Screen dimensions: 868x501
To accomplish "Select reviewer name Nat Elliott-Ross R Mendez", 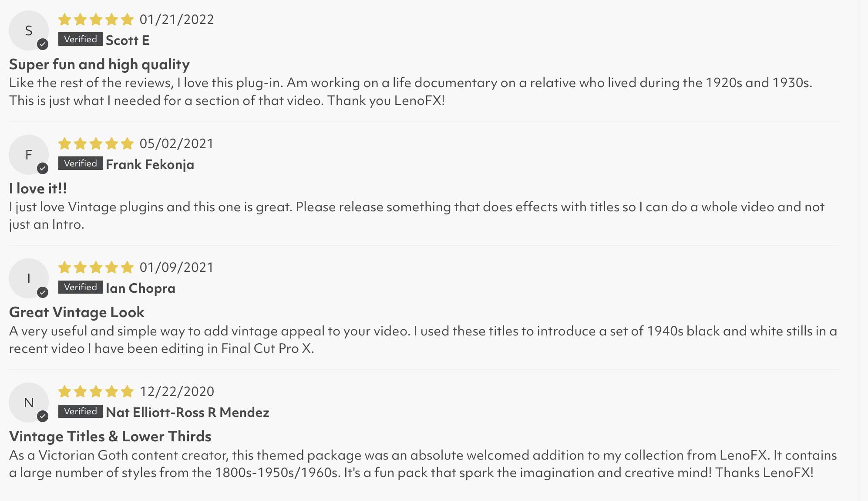I will (188, 412).
